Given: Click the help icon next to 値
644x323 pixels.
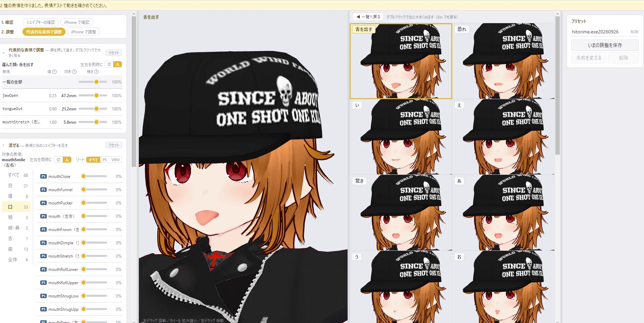Looking at the screenshot, I should 55,72.
